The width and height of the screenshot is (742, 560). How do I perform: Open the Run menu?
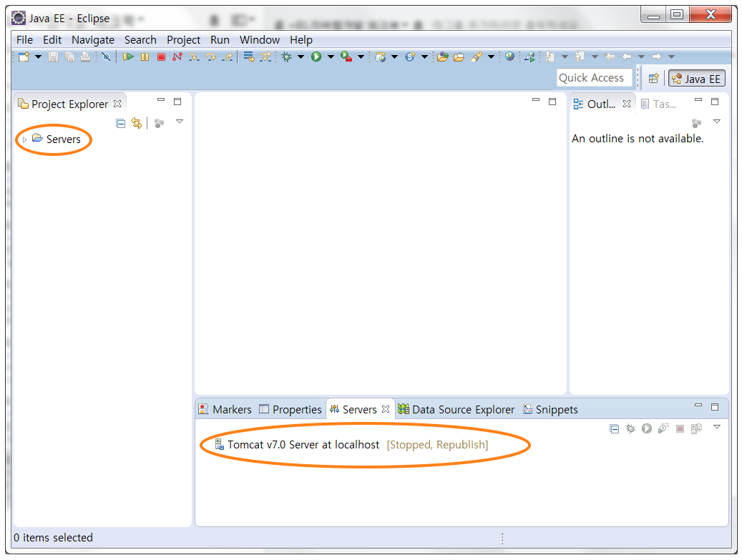[220, 40]
